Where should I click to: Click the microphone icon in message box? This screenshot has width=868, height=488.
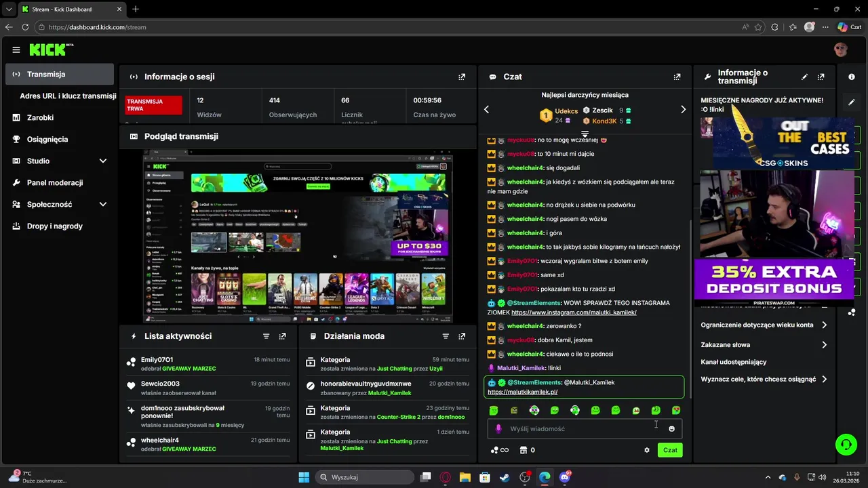click(498, 428)
